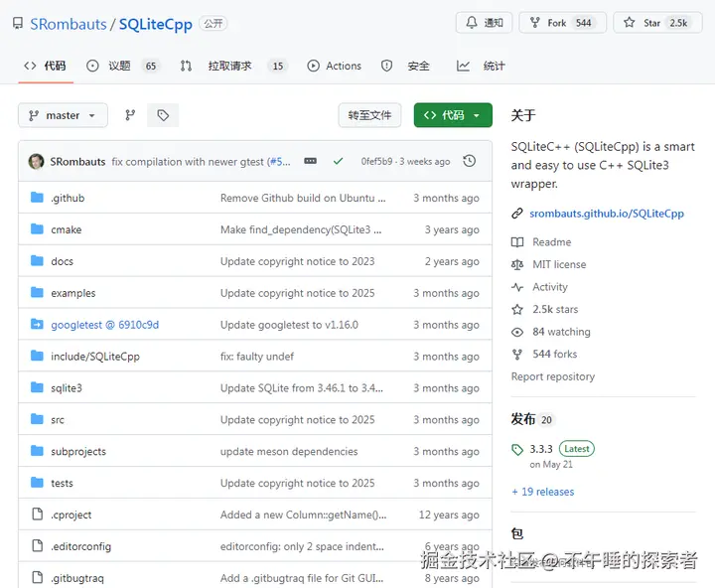Image resolution: width=715 pixels, height=588 pixels.
Task: Open the .cproject file
Action: [x=71, y=514]
